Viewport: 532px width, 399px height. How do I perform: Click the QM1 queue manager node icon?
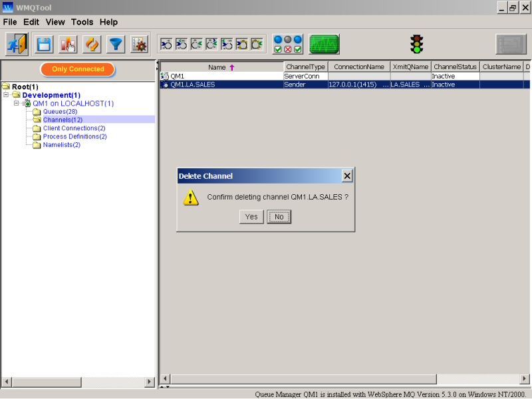(27, 103)
